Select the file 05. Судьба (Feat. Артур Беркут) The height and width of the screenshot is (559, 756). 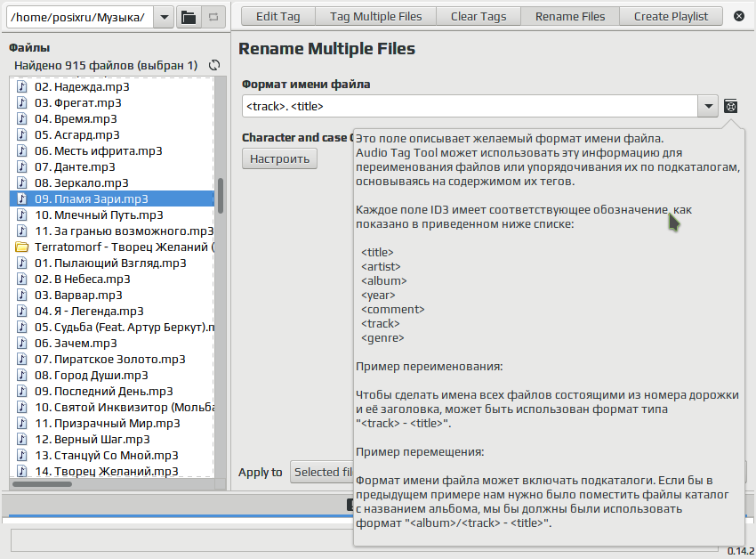tap(112, 328)
